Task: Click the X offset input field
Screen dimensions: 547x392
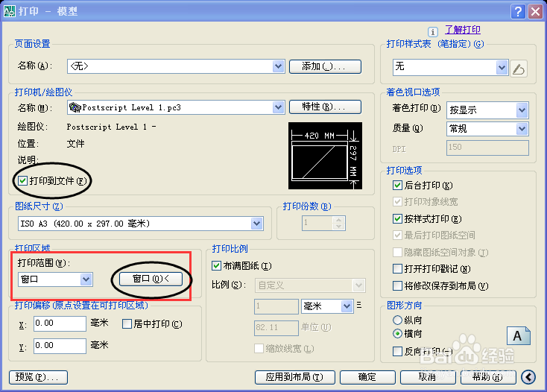Action: point(60,323)
